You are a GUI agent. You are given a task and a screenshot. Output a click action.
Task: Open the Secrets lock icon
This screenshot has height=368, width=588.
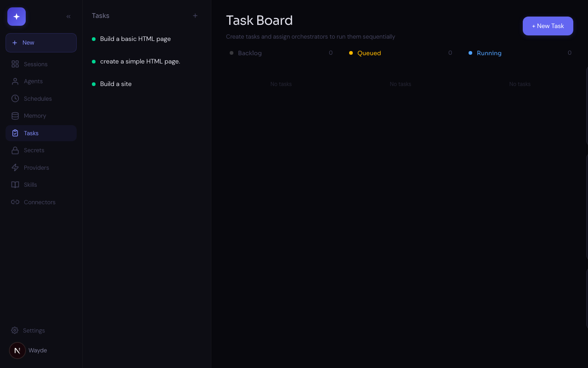[15, 150]
